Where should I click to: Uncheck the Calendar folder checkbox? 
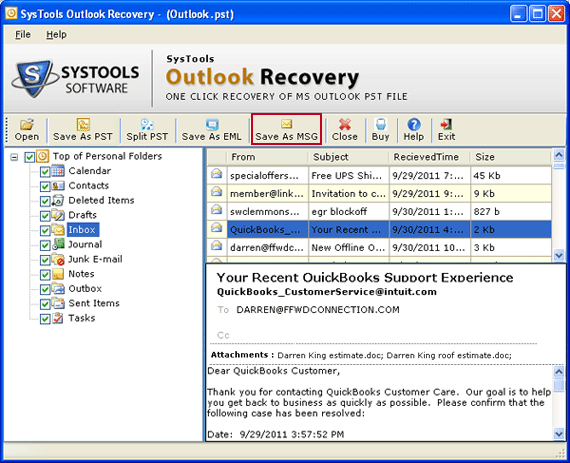coord(45,172)
